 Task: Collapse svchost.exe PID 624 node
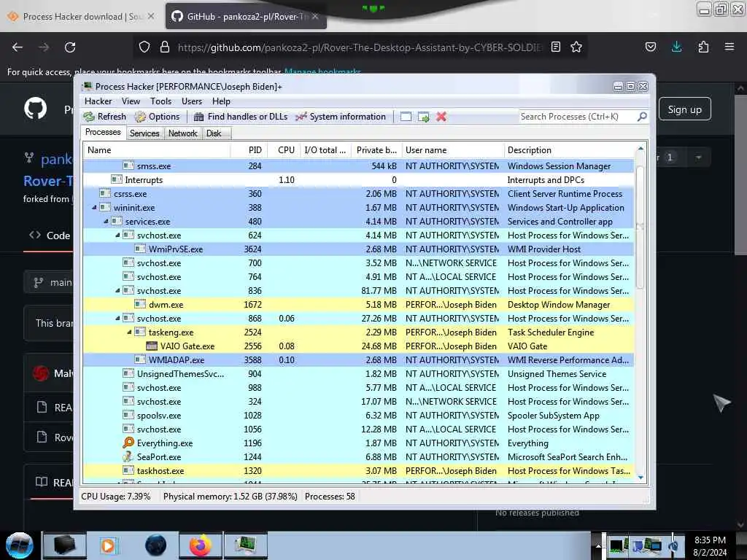tap(117, 236)
